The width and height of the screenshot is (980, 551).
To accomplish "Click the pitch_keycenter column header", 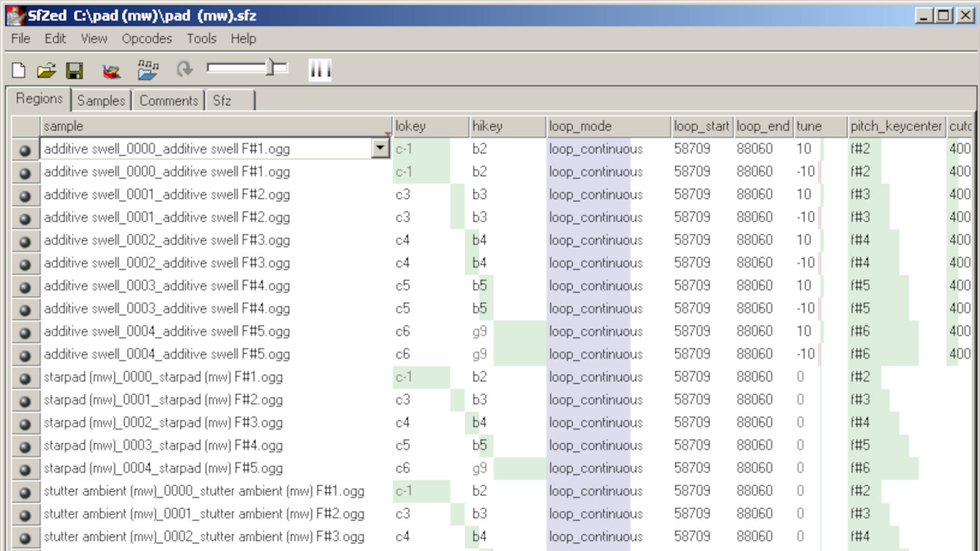I will (895, 126).
